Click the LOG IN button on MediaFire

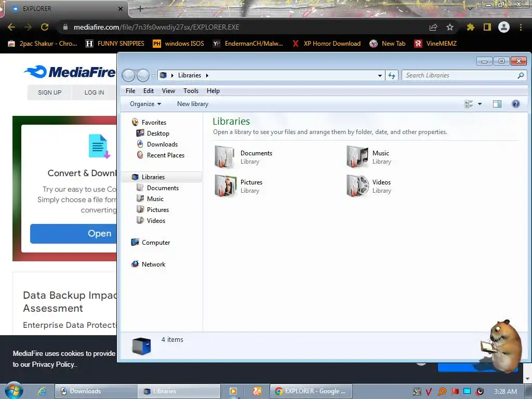[95, 92]
